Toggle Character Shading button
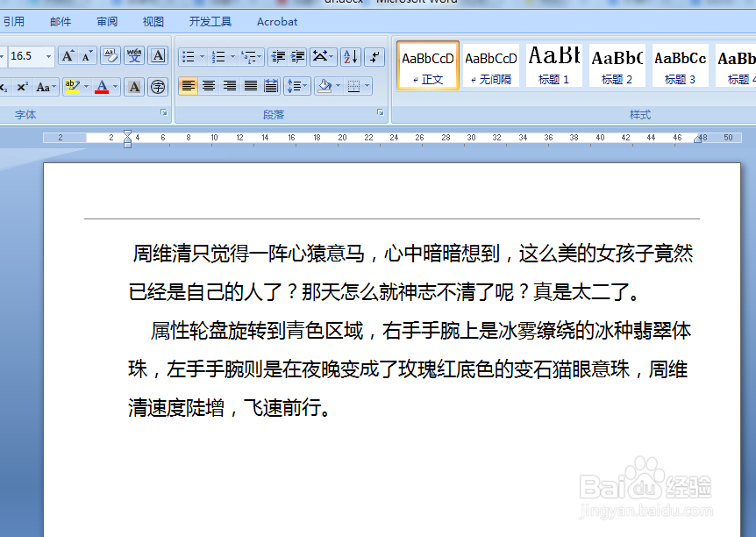This screenshot has width=756, height=537. point(134,87)
